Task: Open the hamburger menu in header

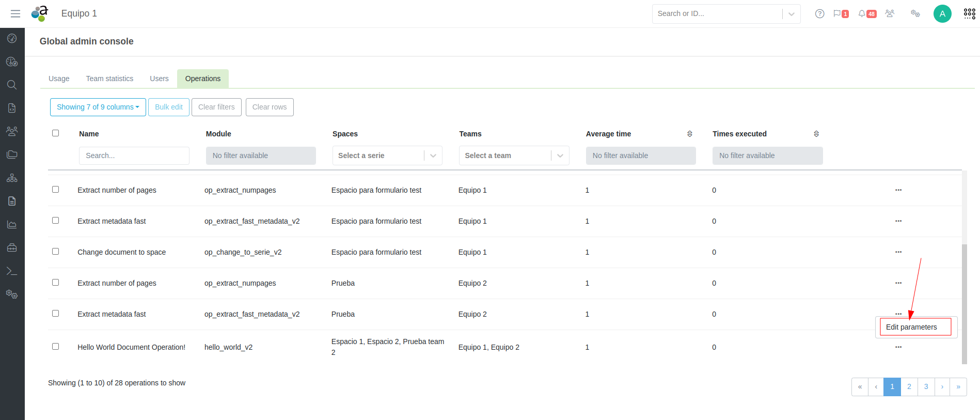Action: pyautogui.click(x=15, y=13)
